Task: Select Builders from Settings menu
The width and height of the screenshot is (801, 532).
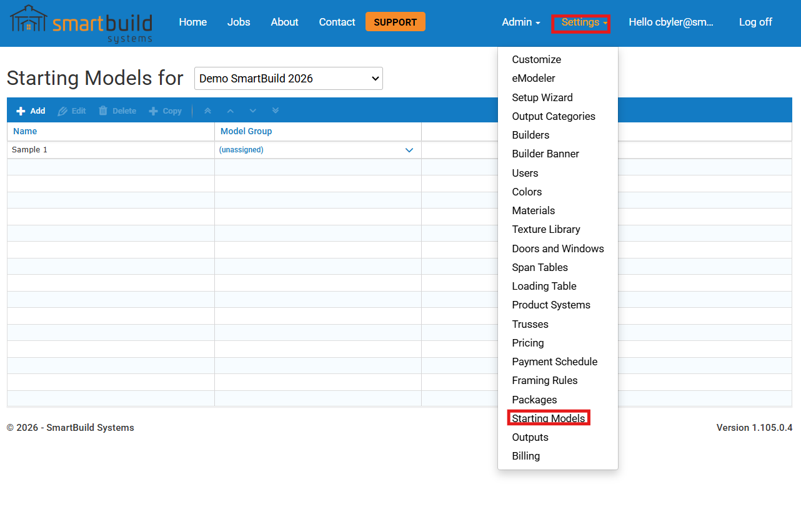Action: pos(530,135)
